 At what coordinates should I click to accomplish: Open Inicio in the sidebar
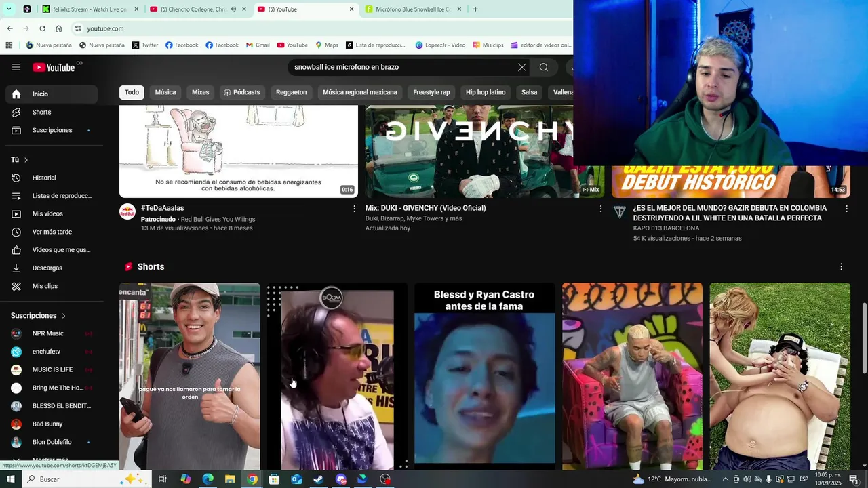click(52, 94)
